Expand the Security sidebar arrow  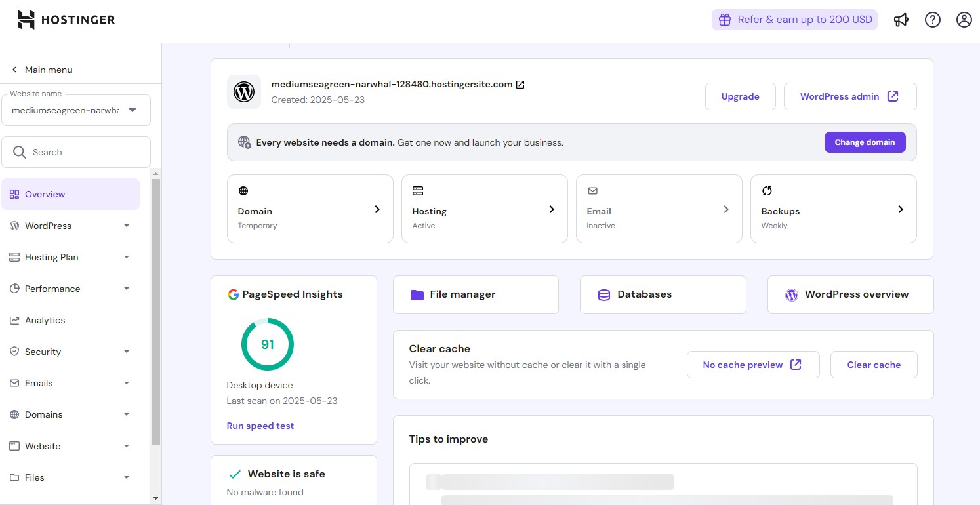[x=127, y=352]
